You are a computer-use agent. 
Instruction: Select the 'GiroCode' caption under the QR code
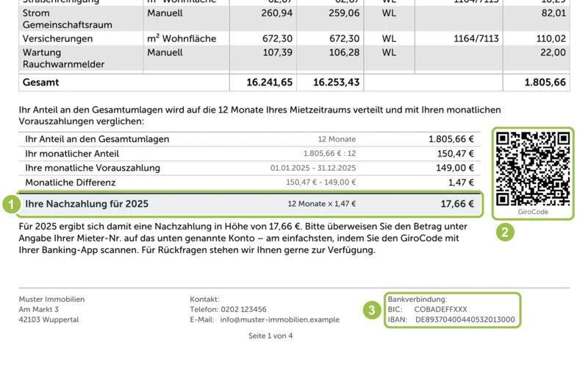533,212
